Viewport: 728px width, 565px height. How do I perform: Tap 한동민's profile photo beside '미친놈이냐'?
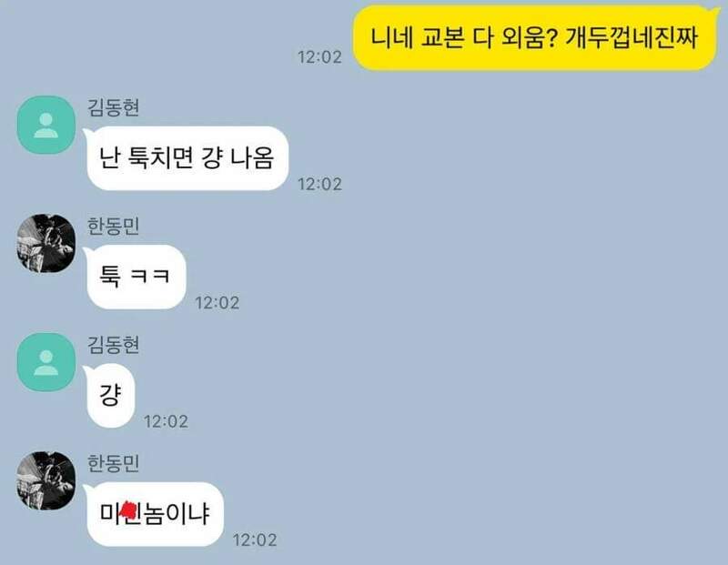point(46,480)
